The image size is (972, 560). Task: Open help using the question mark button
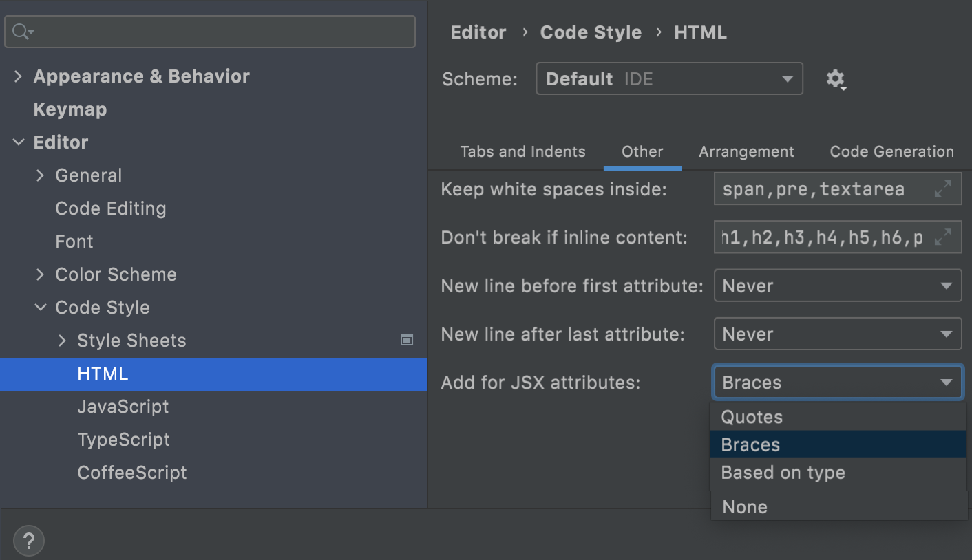(28, 541)
